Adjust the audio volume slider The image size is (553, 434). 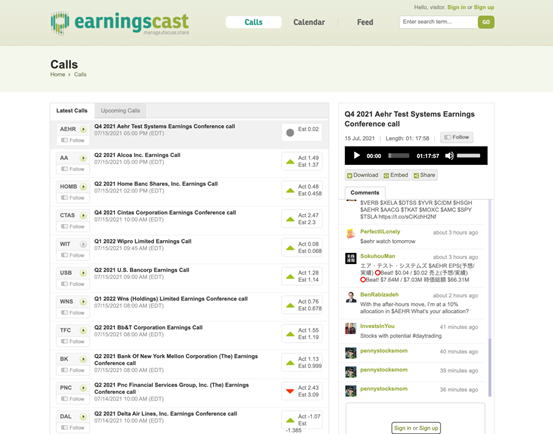pos(468,155)
